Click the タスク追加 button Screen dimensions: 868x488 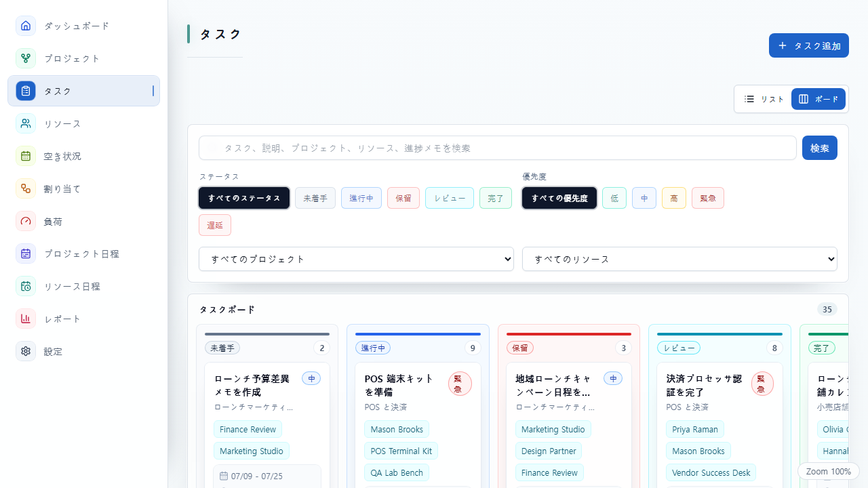809,45
